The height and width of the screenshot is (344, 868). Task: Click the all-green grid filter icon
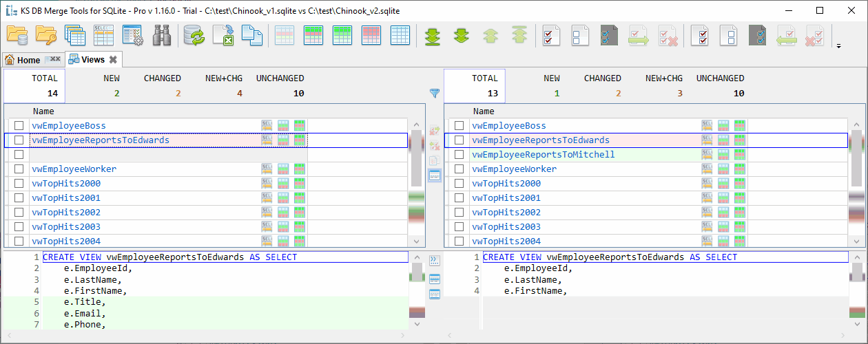tap(343, 35)
